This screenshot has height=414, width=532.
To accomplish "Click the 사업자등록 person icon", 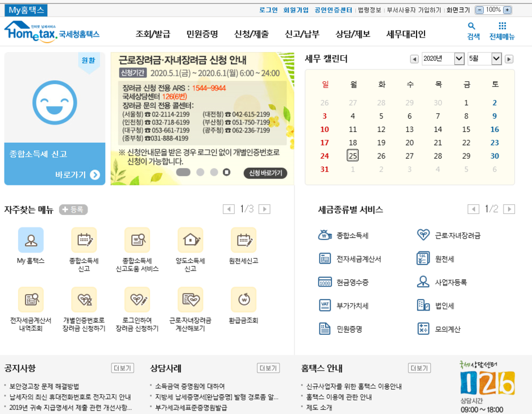I will pyautogui.click(x=423, y=281).
